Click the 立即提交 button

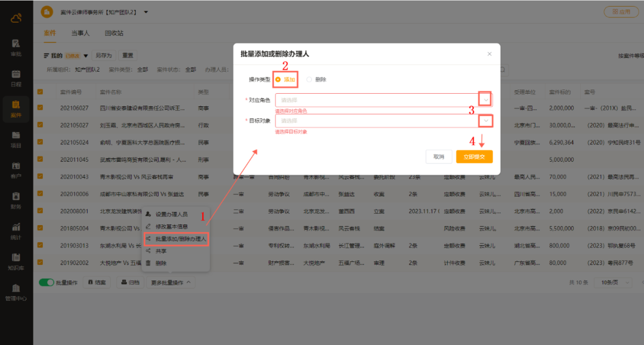coord(474,156)
